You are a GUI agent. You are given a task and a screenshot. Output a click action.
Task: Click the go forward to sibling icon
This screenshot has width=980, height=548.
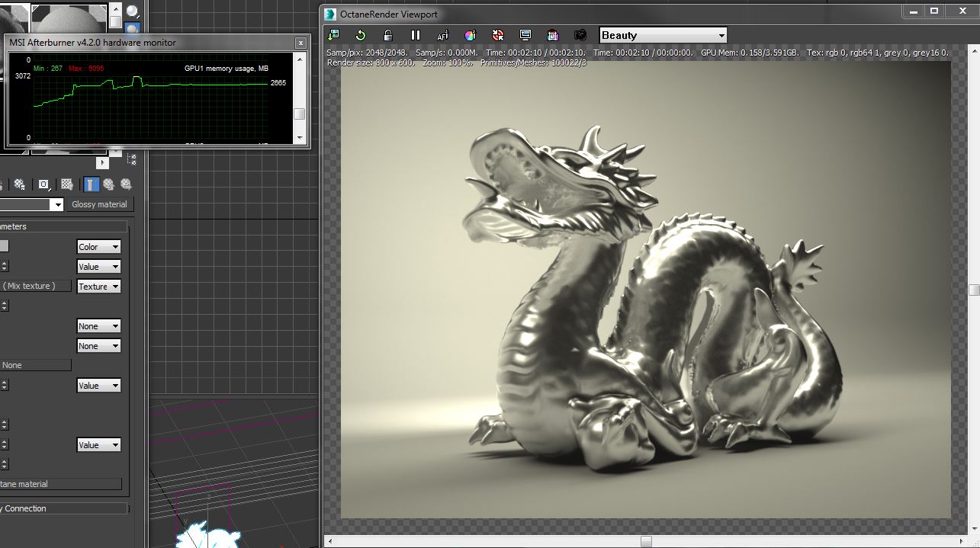point(127,184)
